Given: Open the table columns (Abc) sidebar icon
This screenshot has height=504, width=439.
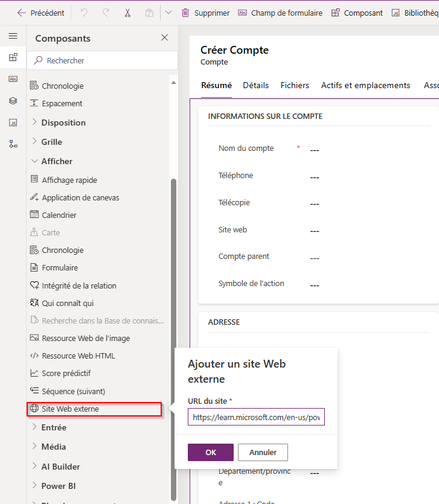Looking at the screenshot, I should point(13,79).
